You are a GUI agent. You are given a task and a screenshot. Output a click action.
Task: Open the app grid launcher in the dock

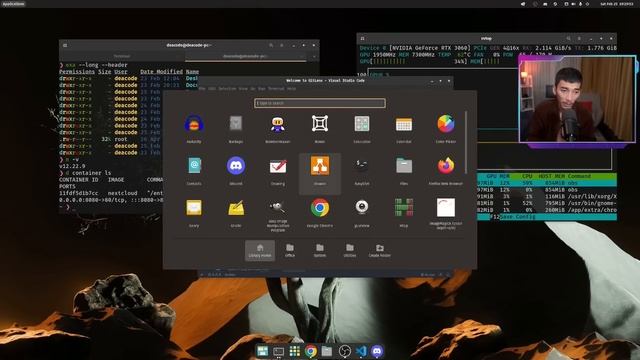[x=294, y=351]
